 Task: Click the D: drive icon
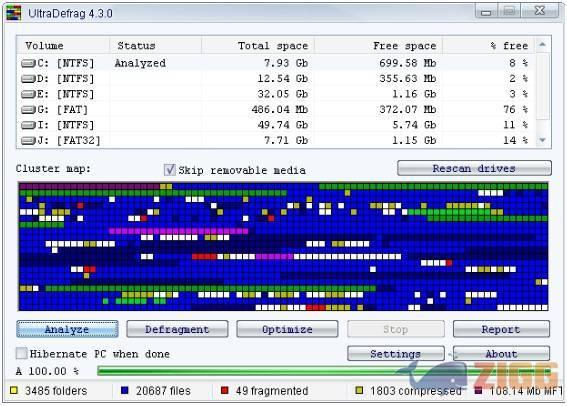(x=28, y=79)
